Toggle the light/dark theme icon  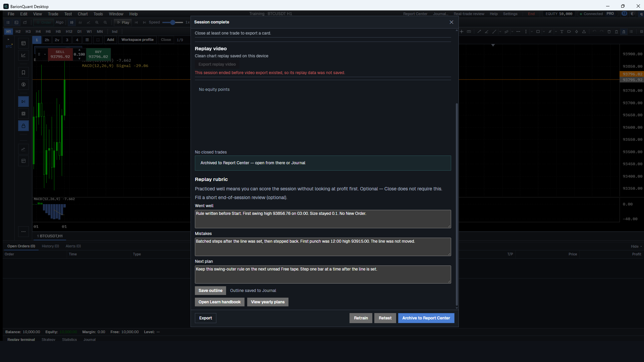[x=633, y=14]
